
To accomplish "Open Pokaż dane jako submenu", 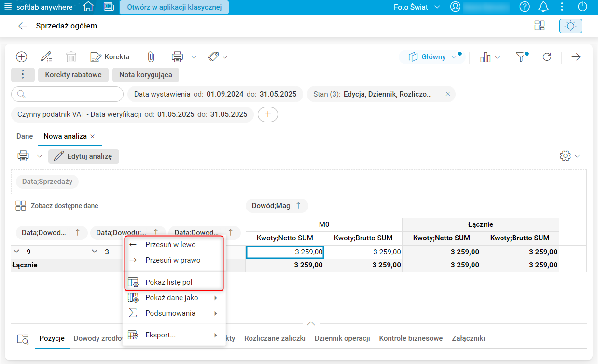I will (x=174, y=298).
